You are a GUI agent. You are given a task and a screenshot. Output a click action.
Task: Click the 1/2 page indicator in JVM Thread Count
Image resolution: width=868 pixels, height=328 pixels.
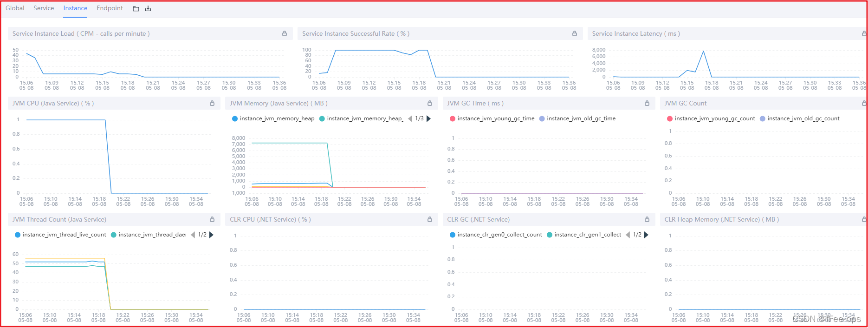tap(202, 235)
